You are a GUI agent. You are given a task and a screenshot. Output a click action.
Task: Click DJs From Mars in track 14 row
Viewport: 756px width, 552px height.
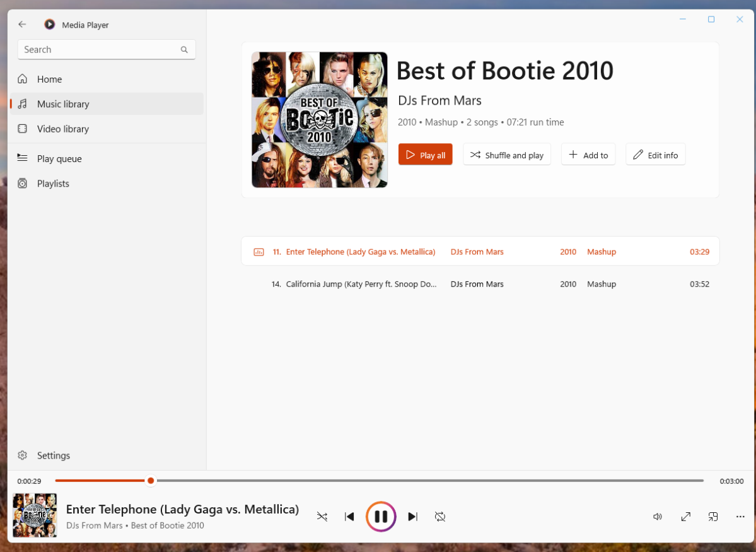pyautogui.click(x=477, y=284)
